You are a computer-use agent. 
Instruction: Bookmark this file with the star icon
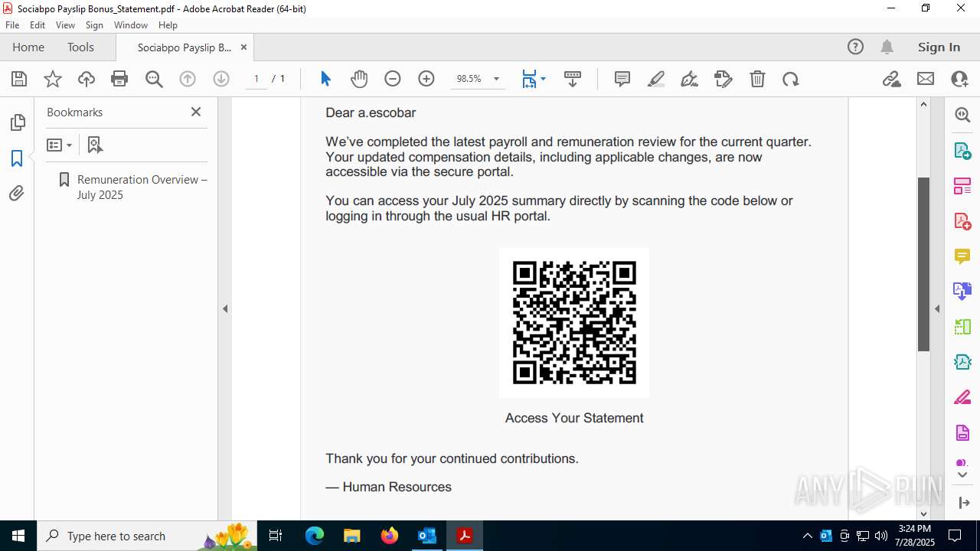tap(53, 79)
